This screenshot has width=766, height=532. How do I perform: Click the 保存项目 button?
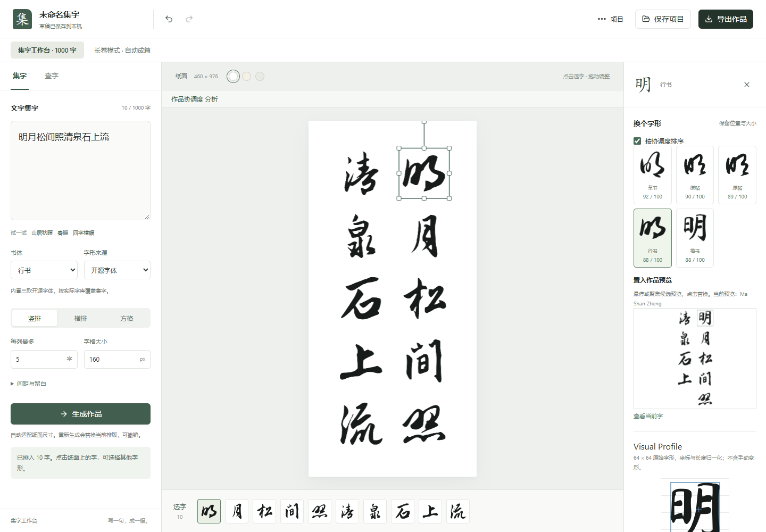click(663, 19)
